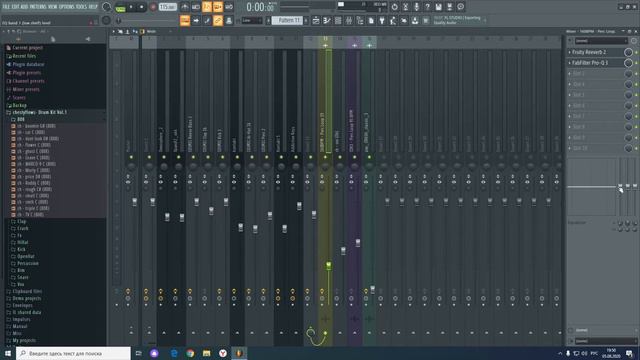Expand Recent files in browser
The image size is (640, 360).
[x=24, y=56]
